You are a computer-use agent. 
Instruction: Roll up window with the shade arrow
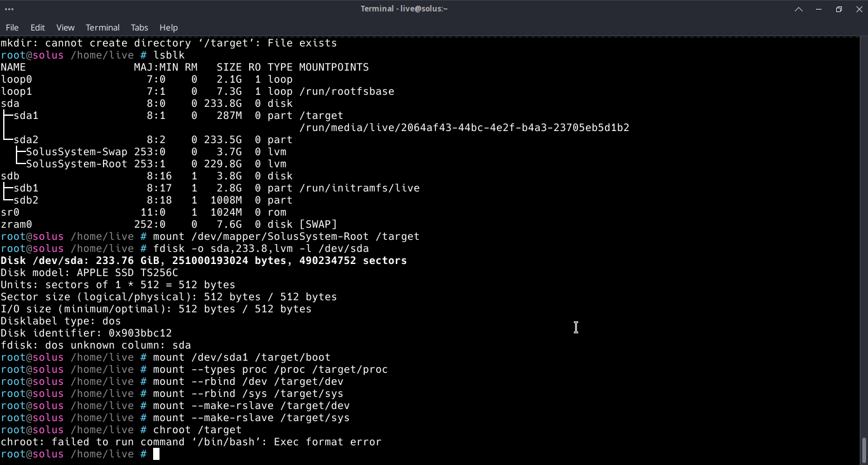point(799,9)
